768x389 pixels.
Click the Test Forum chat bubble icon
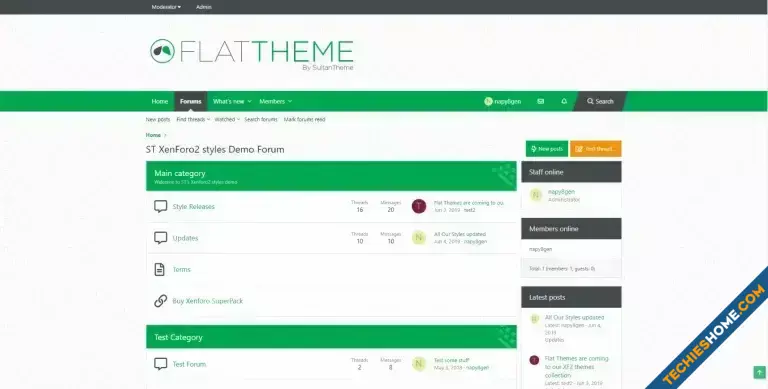[x=161, y=364]
